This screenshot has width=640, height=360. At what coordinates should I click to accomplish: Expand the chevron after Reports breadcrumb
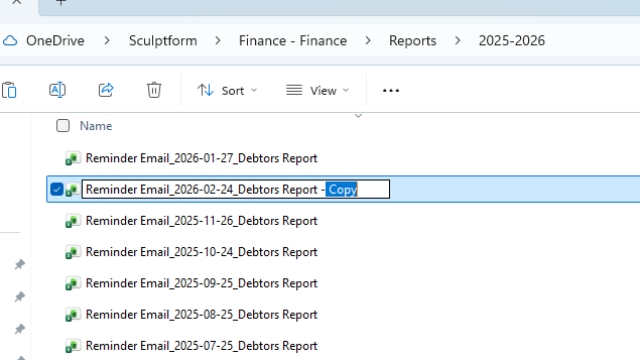click(x=458, y=40)
